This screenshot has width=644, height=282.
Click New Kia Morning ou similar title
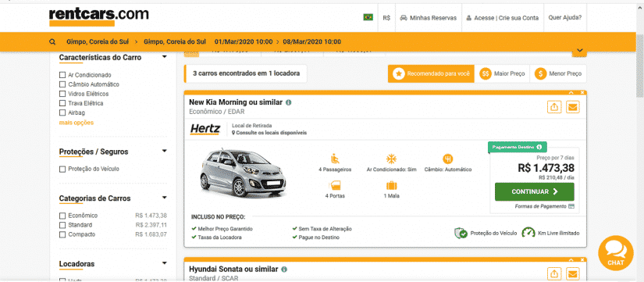(236, 102)
